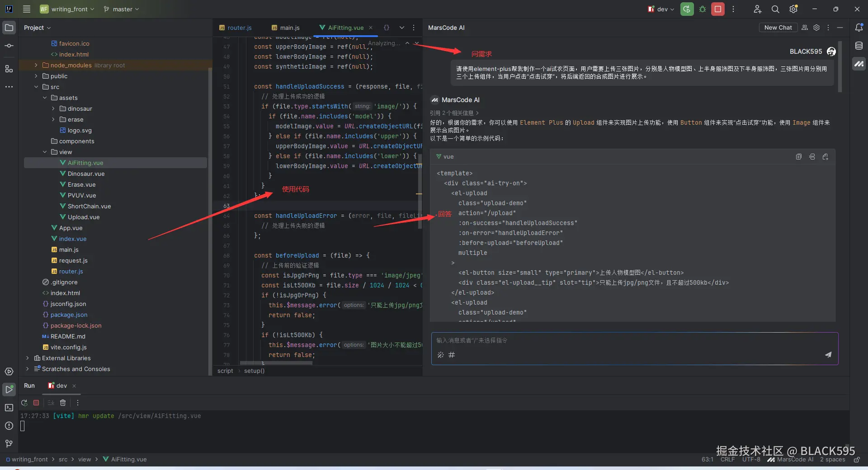Switch to the main.js editor tab

click(x=286, y=28)
